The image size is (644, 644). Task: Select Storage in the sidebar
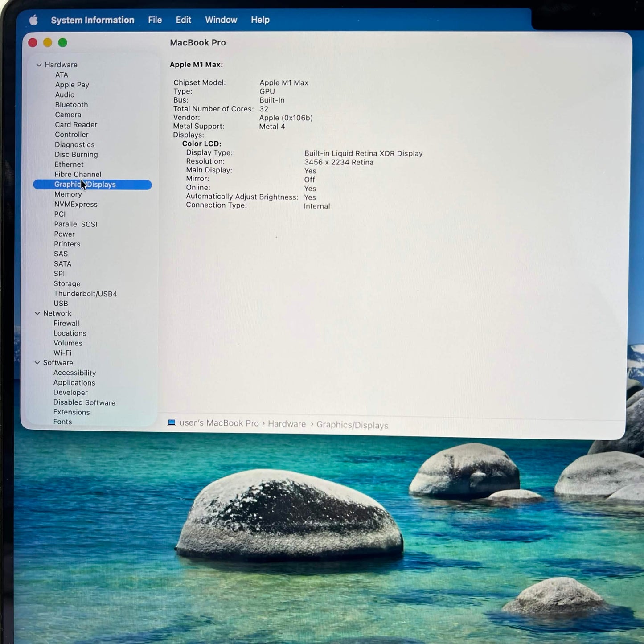pyautogui.click(x=67, y=283)
